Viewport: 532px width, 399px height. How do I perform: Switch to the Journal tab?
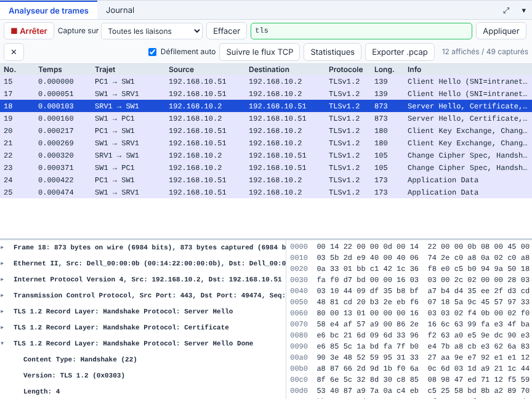[x=120, y=10]
